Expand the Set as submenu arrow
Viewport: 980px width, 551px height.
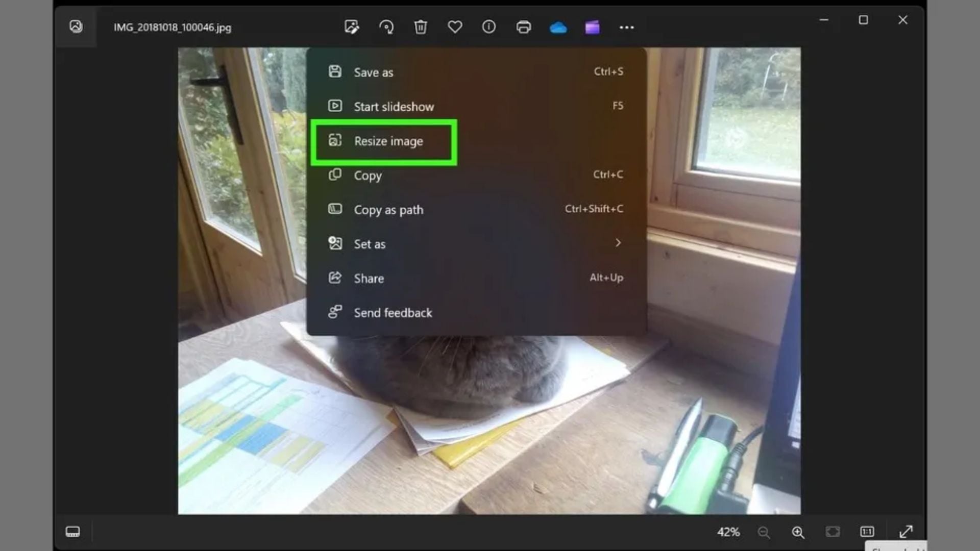point(618,243)
